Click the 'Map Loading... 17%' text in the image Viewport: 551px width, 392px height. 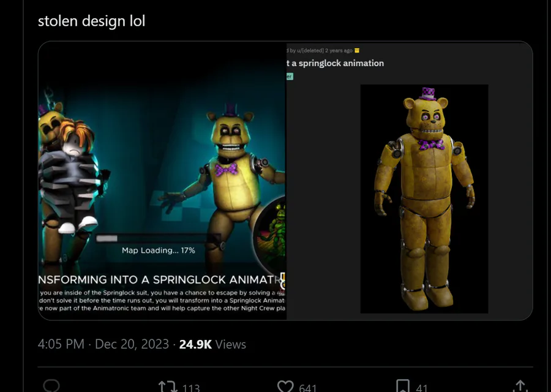click(159, 251)
